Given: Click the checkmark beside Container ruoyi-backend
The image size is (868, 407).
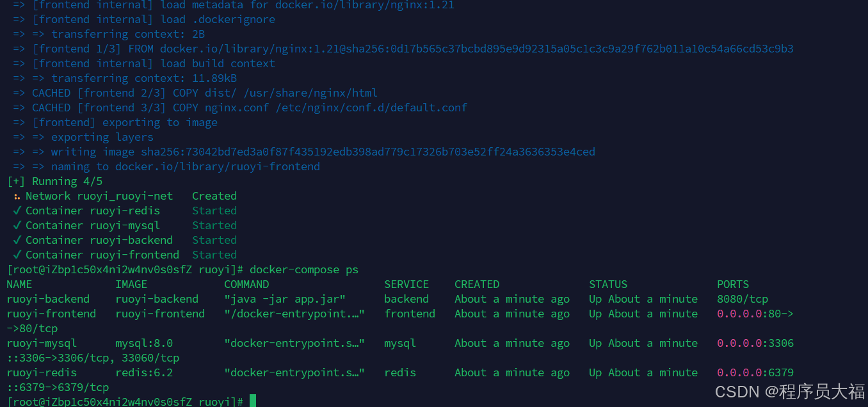Looking at the screenshot, I should coord(17,240).
